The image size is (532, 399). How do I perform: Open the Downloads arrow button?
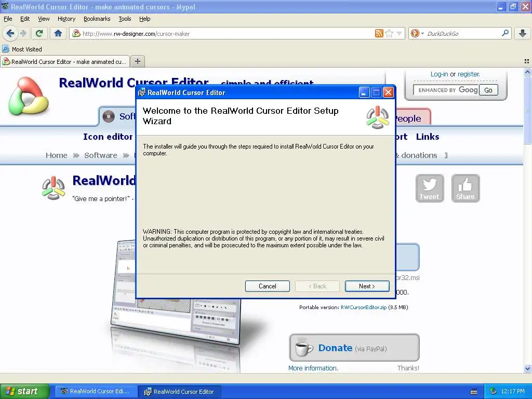pos(523,33)
